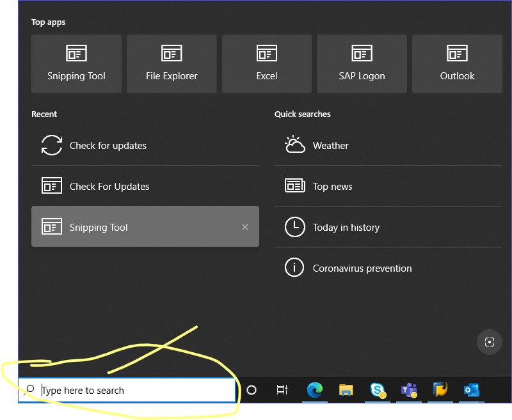Select recent item 'Check For Updates' with app icon
512x420 pixels.
[x=145, y=186]
